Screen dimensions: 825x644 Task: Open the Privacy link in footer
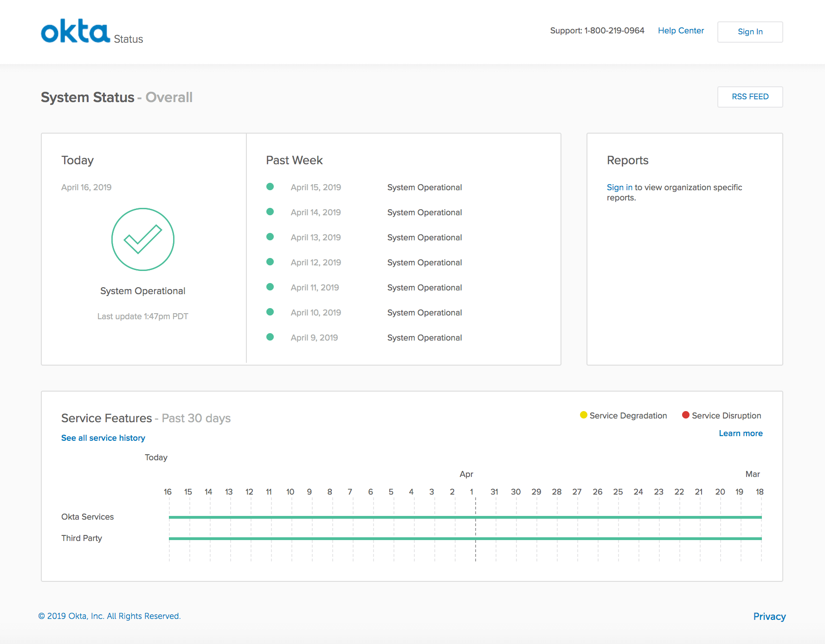769,617
